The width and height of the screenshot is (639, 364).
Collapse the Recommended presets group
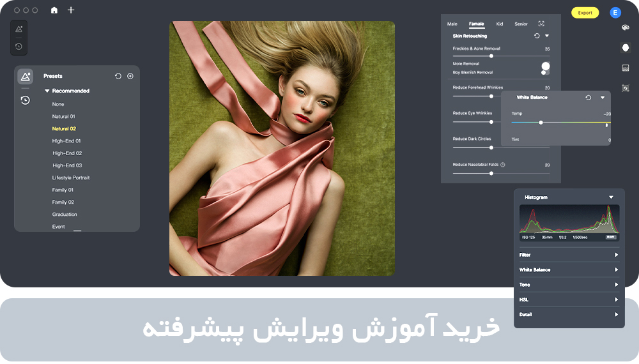[47, 91]
